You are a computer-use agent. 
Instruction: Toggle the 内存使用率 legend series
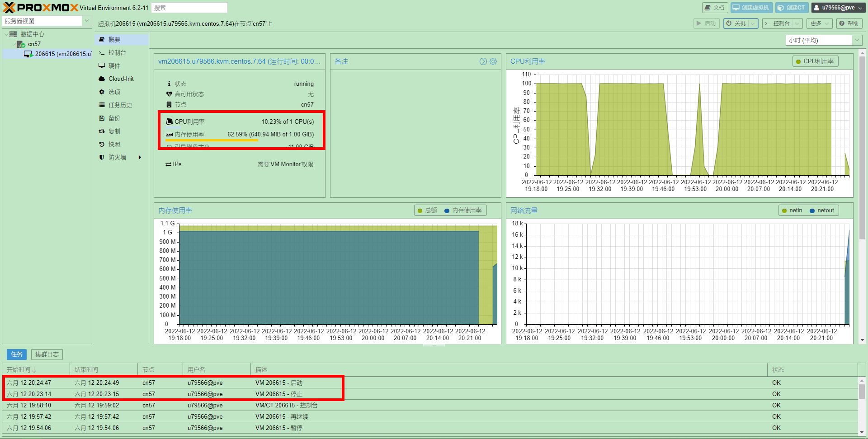pyautogui.click(x=463, y=210)
